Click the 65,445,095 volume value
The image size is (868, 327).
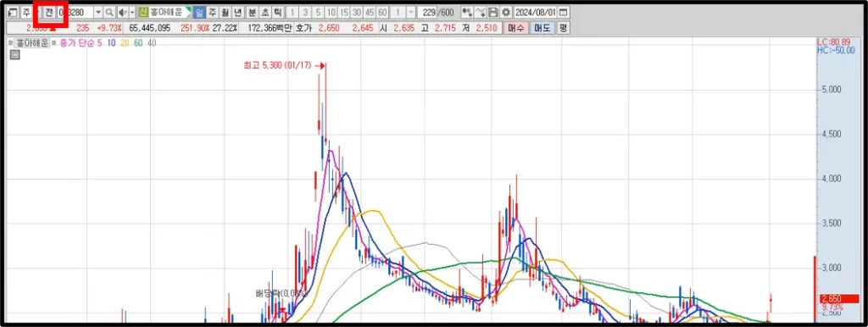tap(149, 28)
